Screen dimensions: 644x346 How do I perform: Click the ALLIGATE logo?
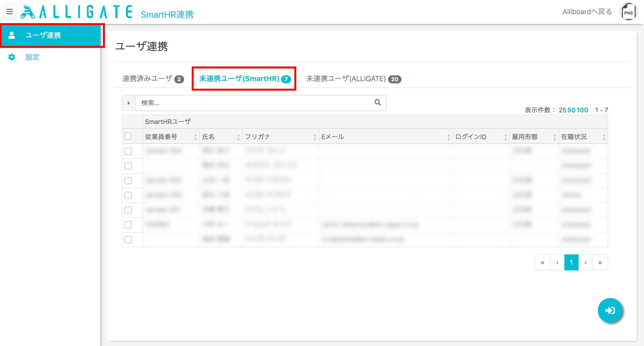click(x=77, y=12)
